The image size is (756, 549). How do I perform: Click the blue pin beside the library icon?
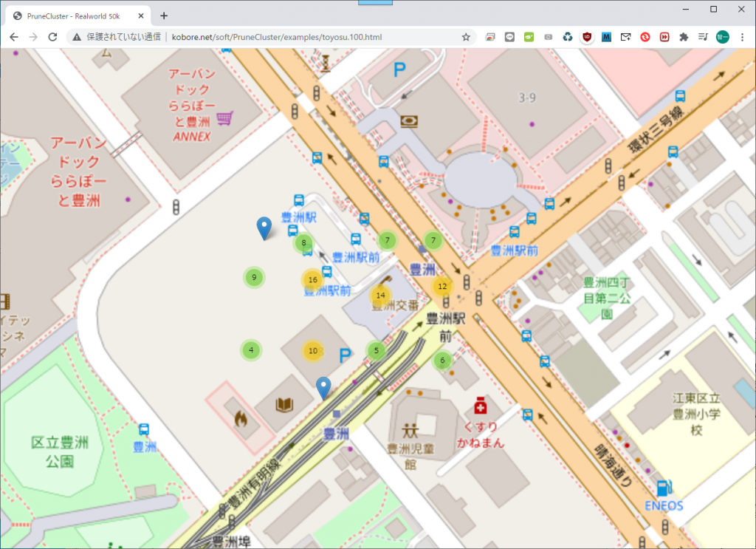click(x=323, y=387)
